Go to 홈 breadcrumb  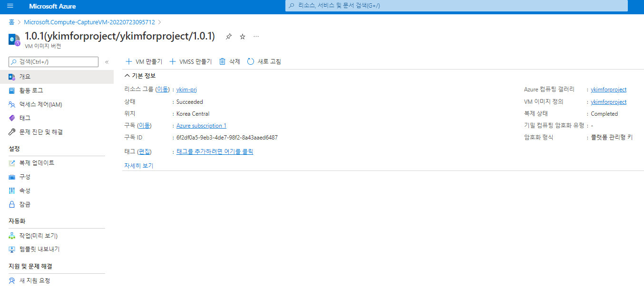coord(11,22)
